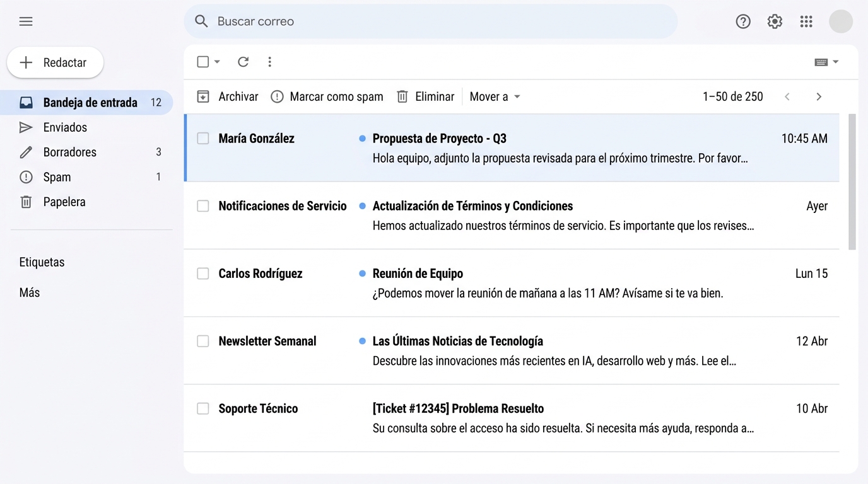This screenshot has width=868, height=484.
Task: Expand the Más sidebar section
Action: pos(30,292)
